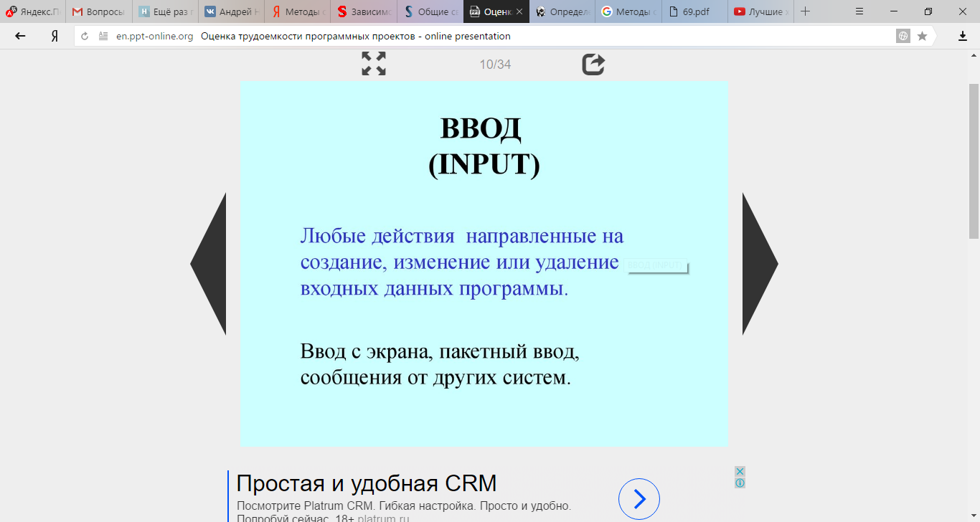Switch to the Определение tab
Viewport: 980px width, 522px height.
point(562,11)
